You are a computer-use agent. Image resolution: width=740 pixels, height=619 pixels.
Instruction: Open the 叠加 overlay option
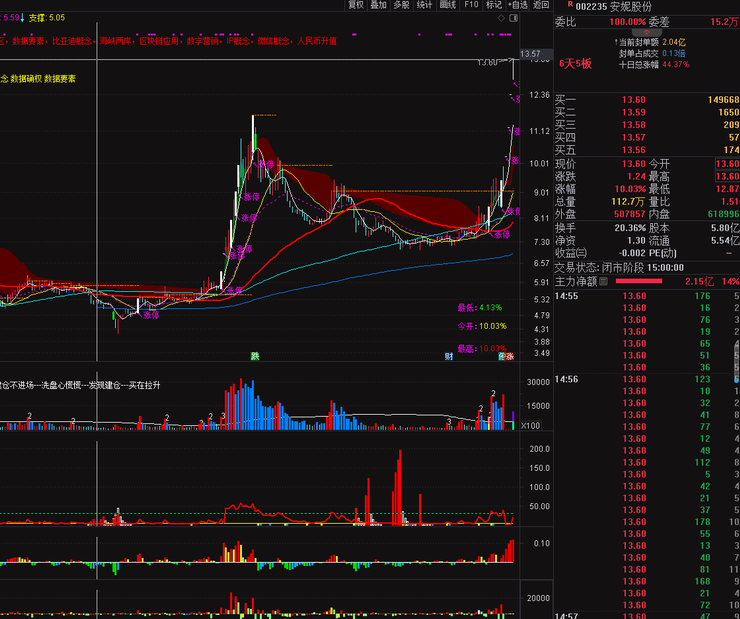pyautogui.click(x=379, y=5)
